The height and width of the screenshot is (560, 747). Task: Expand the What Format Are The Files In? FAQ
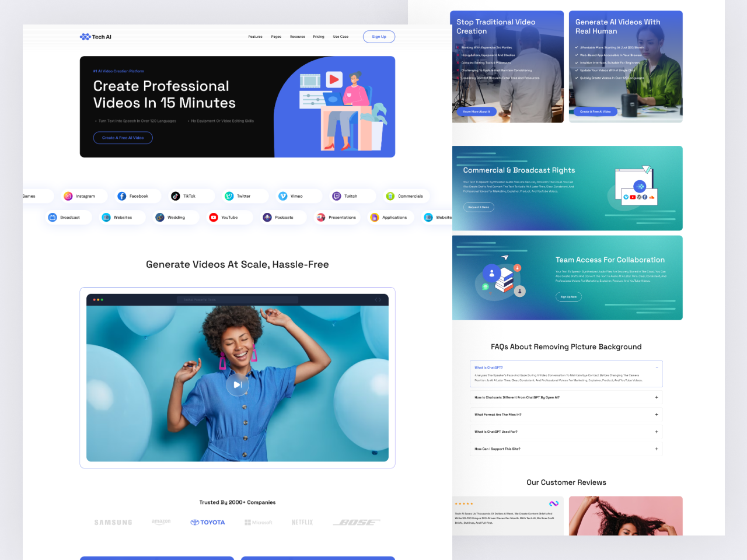click(566, 415)
